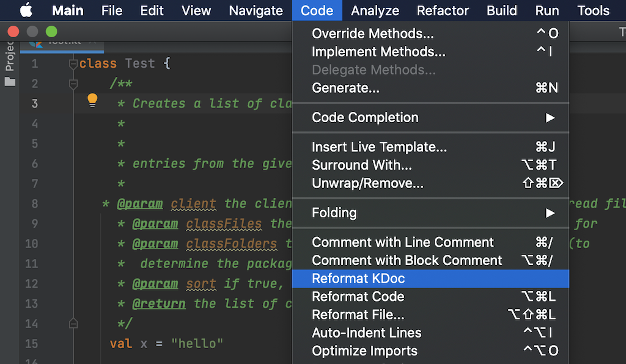Open the Refactor menu

click(443, 10)
